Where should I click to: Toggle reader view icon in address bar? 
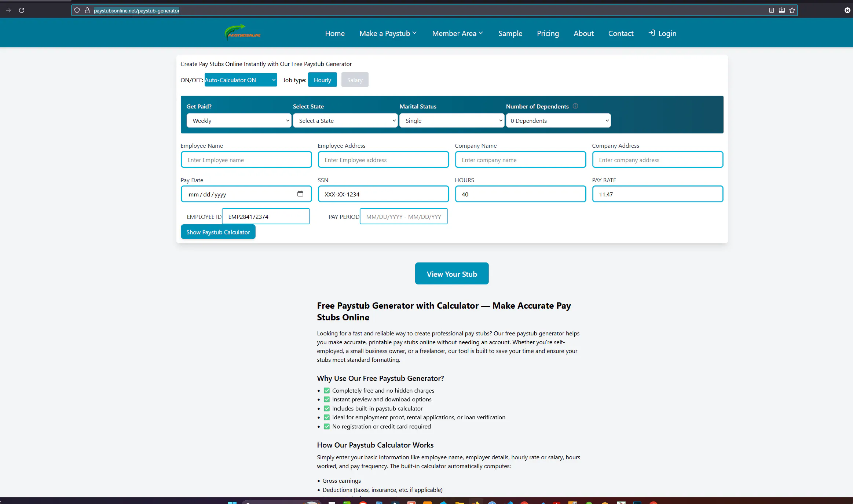[772, 10]
